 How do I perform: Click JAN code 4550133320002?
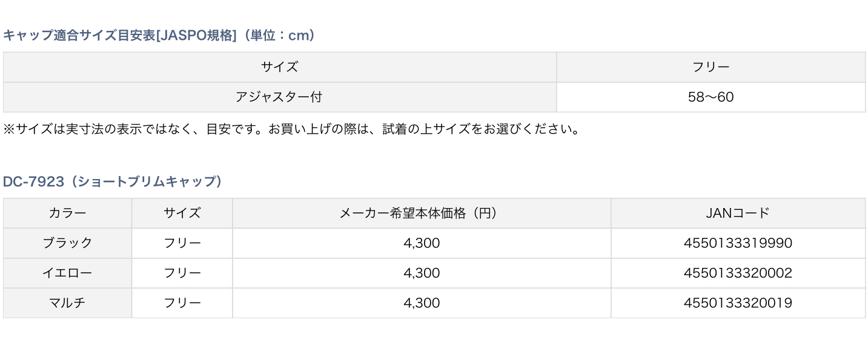coord(737,273)
